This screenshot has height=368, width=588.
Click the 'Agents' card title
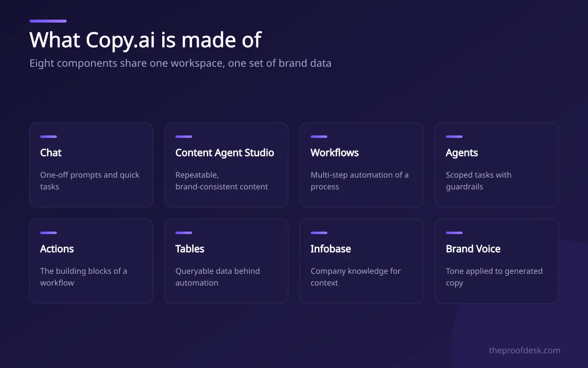click(x=462, y=153)
